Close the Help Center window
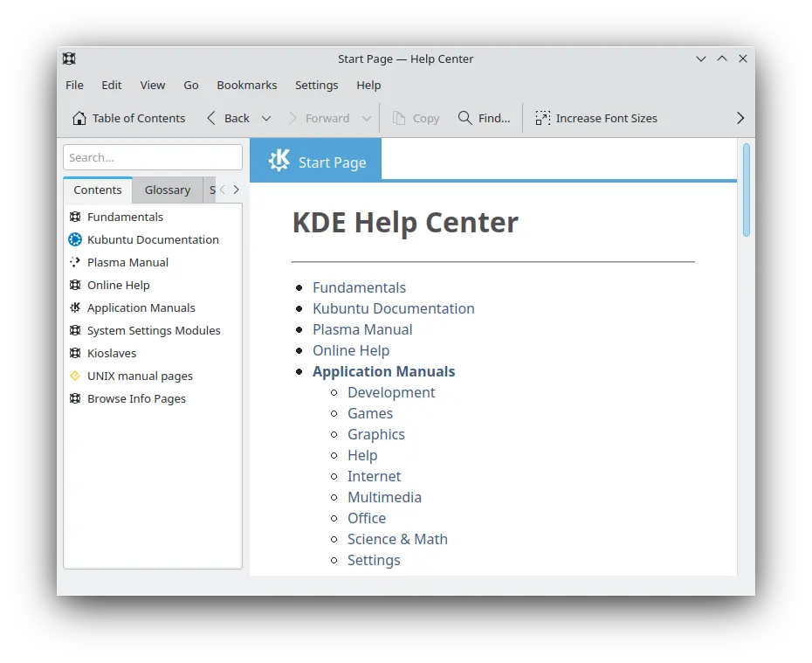The width and height of the screenshot is (812, 663). click(743, 59)
